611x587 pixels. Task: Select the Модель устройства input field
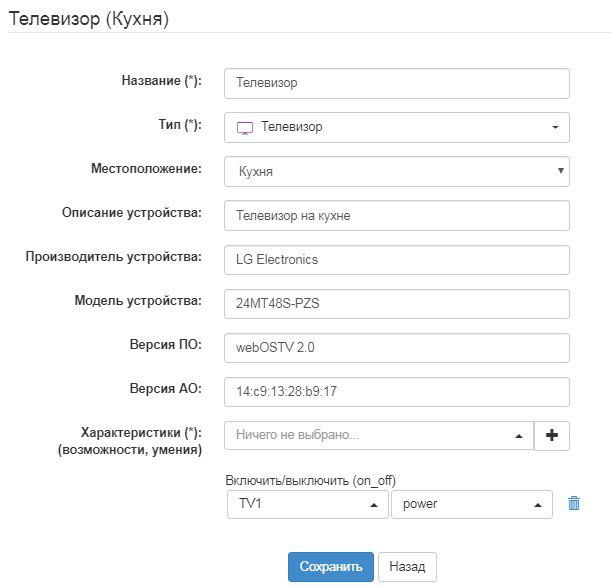pos(397,303)
